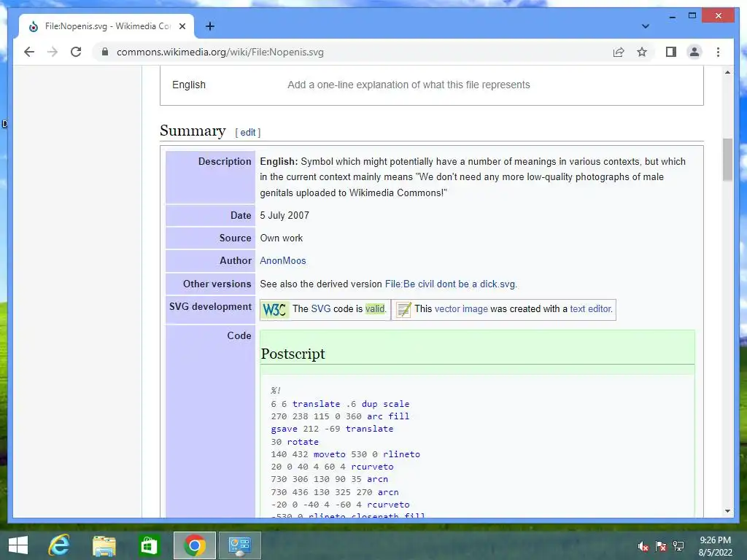This screenshot has width=747, height=560.
Task: Follow the SVG link in development row
Action: coord(321,309)
